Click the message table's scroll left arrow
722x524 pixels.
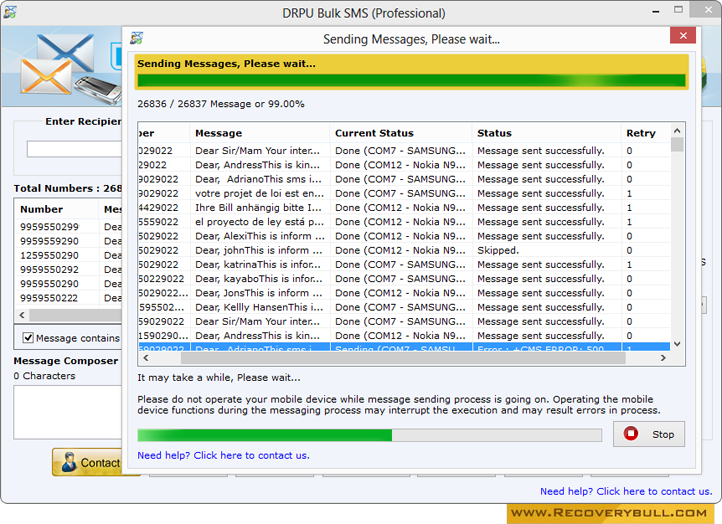point(146,358)
